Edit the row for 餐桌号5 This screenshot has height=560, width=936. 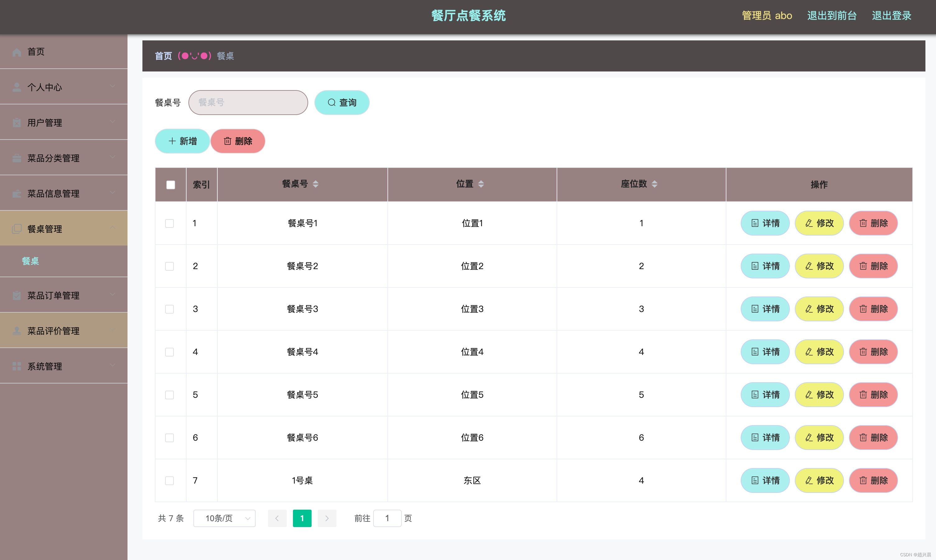[x=819, y=395]
